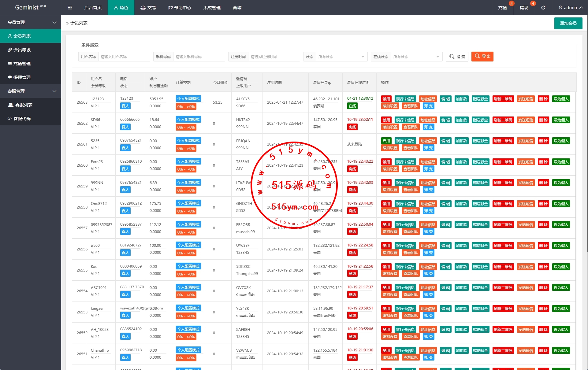The height and width of the screenshot is (370, 588).
Task: Click the 充值 notification item
Action: coord(502,8)
